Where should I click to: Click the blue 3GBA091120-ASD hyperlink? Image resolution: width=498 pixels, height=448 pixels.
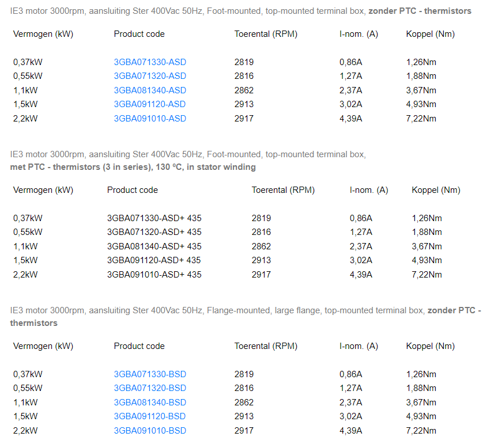(x=150, y=104)
